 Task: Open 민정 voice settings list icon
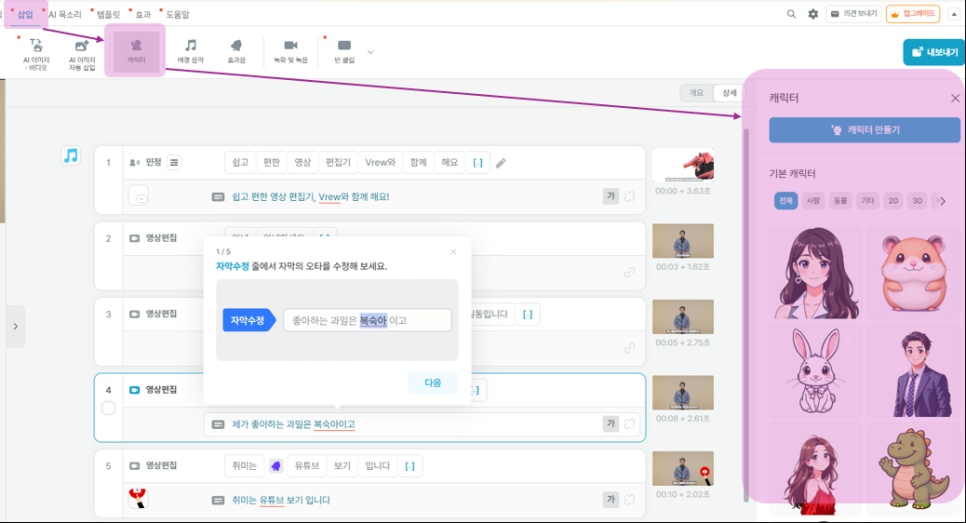point(174,163)
